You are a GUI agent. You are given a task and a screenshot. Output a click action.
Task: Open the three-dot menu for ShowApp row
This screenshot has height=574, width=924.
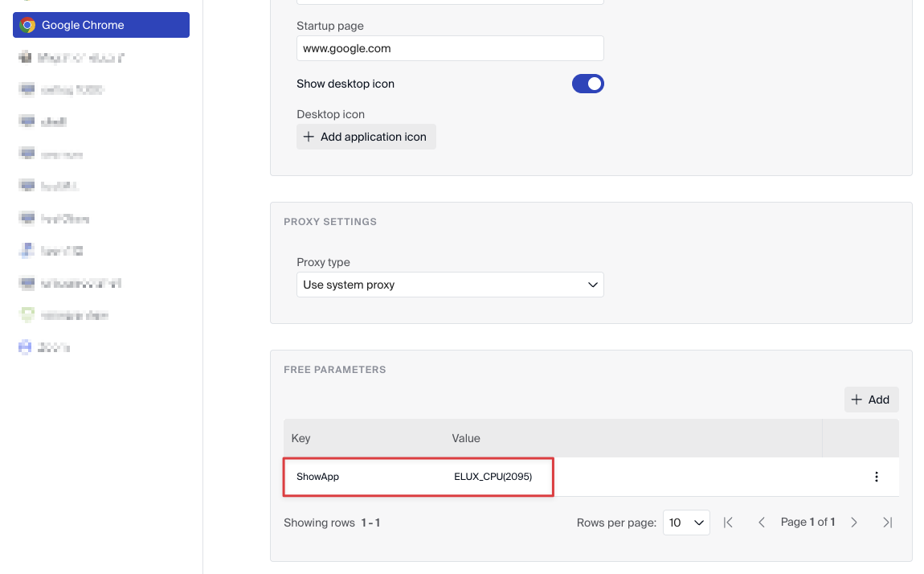click(876, 477)
